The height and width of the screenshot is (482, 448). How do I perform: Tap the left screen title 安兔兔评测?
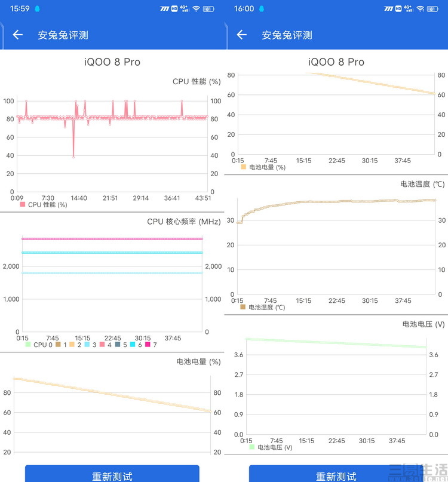(63, 35)
